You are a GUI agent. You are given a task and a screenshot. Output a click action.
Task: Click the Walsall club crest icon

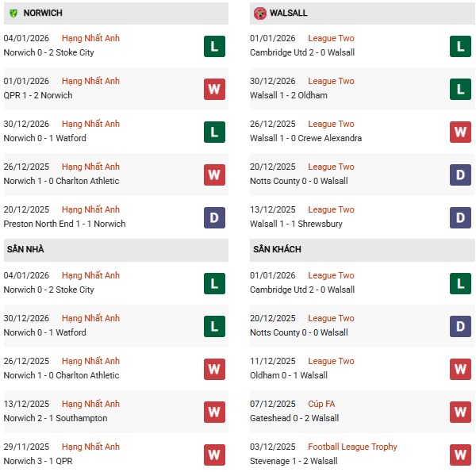tap(260, 13)
